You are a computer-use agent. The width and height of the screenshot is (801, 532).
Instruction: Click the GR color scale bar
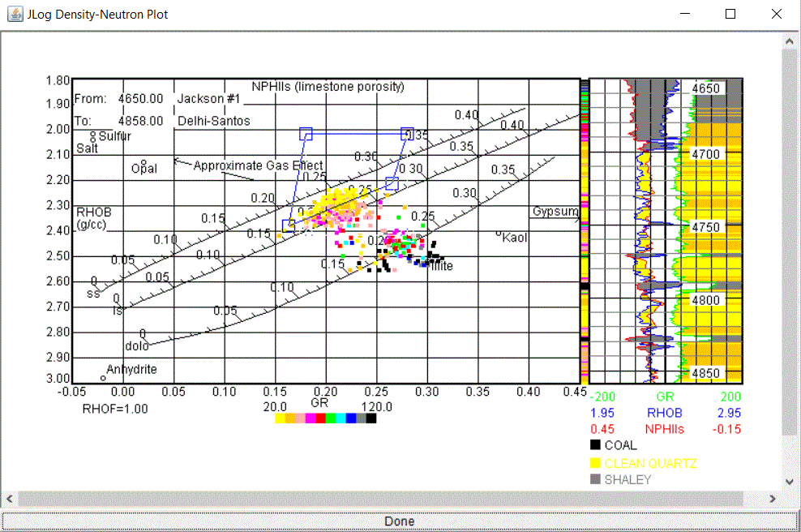click(x=325, y=418)
